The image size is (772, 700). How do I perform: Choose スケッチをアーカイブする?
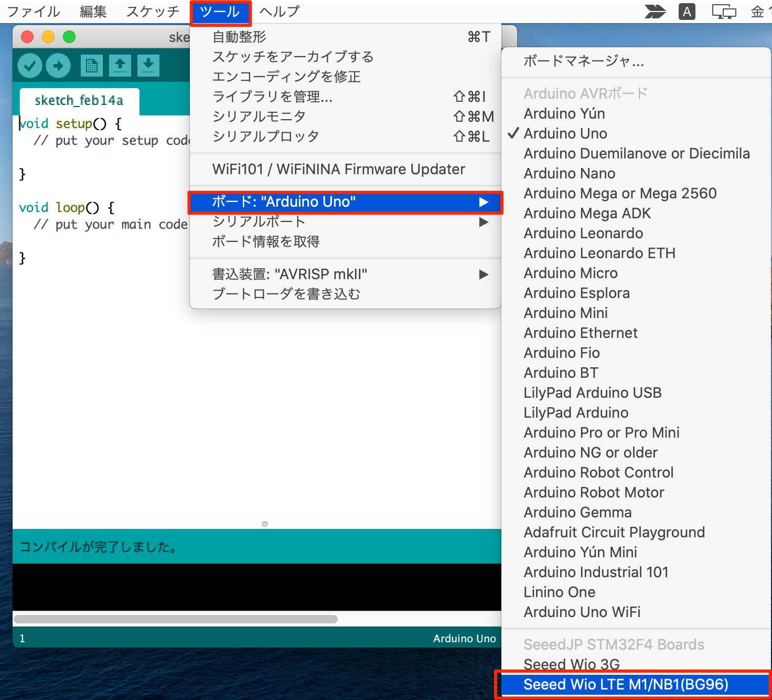(345, 57)
